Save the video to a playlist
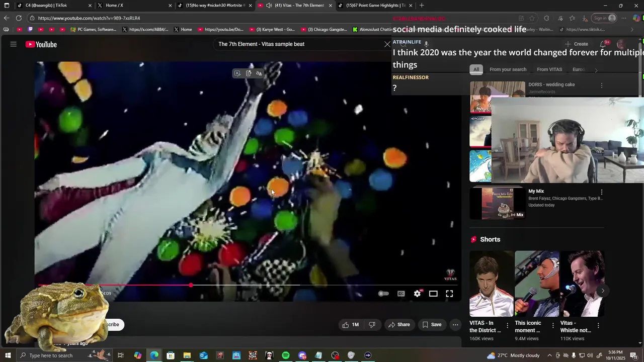This screenshot has width=644, height=362. coord(432,325)
